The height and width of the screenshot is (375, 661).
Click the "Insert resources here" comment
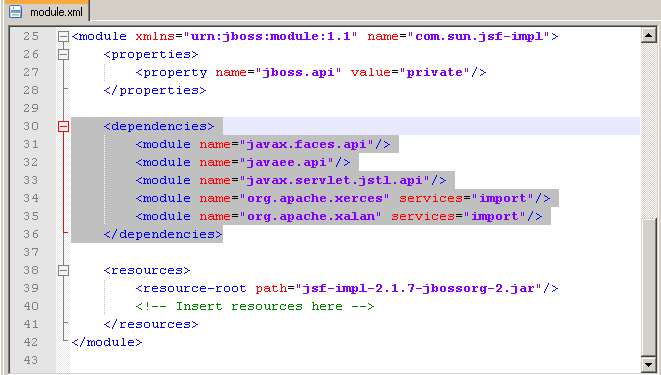tap(255, 306)
